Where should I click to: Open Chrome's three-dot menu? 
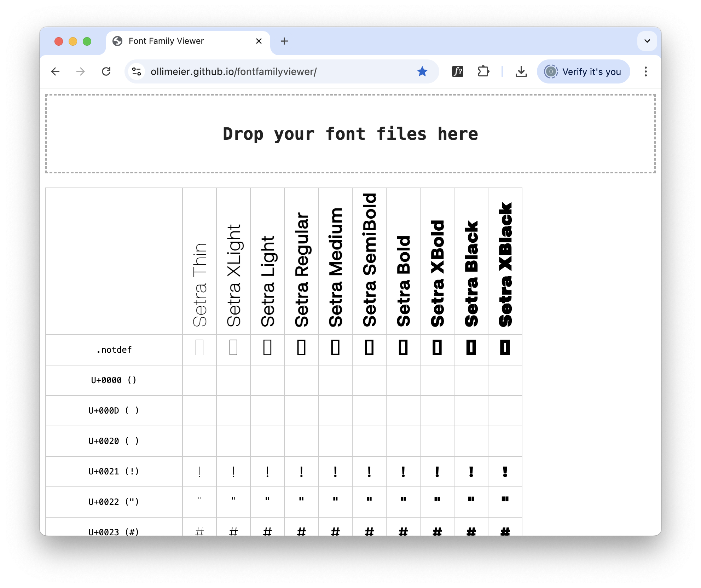[645, 71]
